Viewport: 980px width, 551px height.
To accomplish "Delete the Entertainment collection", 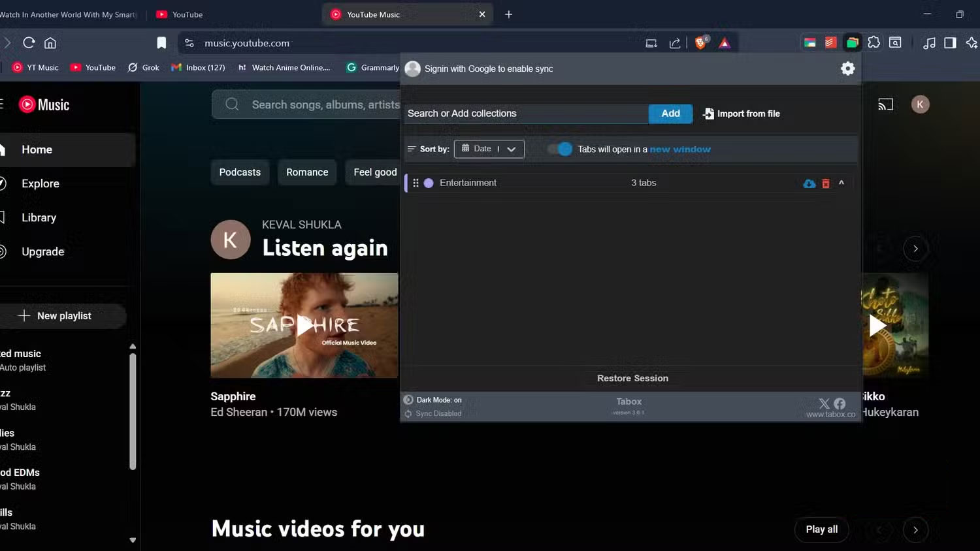I will (825, 183).
